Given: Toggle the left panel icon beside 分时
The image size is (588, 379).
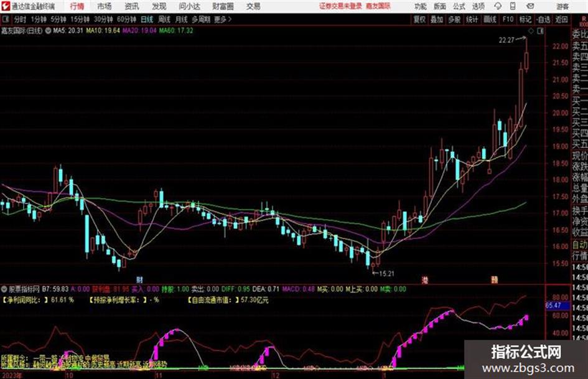Looking at the screenshot, I should coord(6,19).
